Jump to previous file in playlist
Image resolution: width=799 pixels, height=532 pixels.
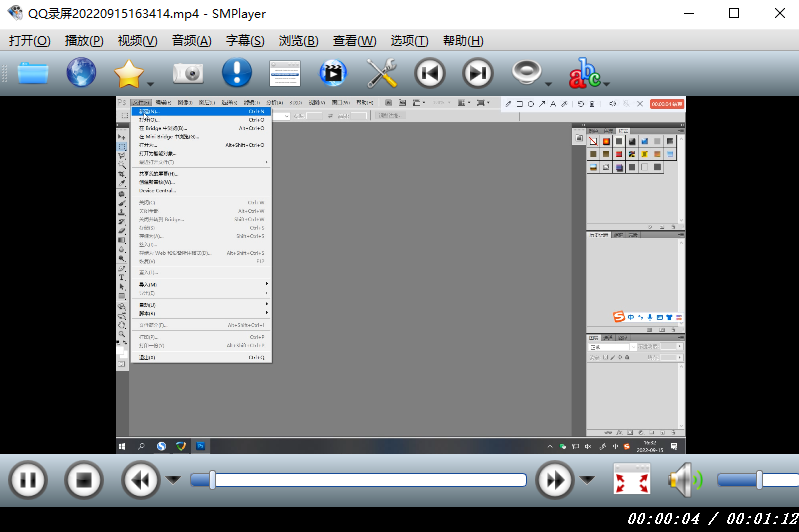[430, 73]
